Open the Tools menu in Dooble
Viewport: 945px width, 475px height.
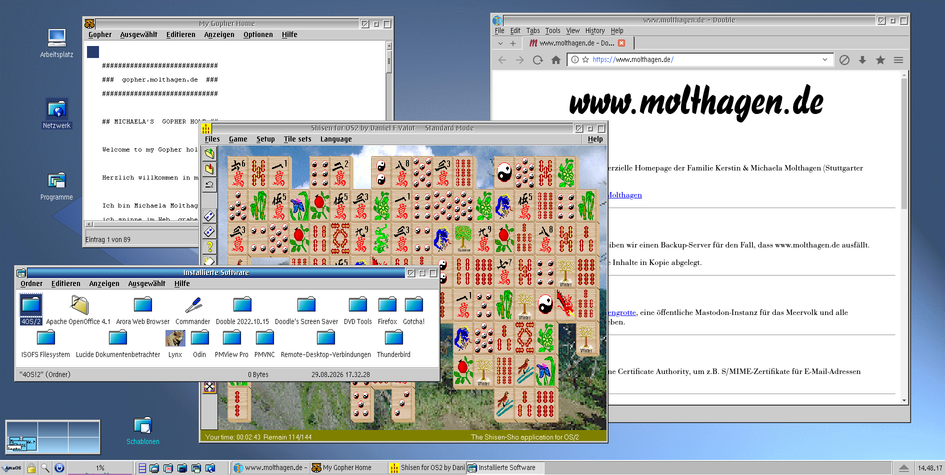(x=553, y=30)
